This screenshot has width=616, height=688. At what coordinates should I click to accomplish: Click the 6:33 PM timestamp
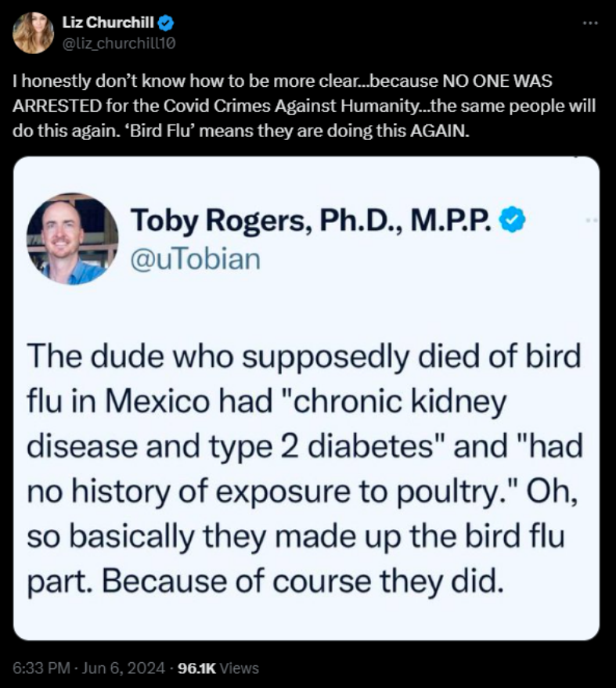point(38,668)
